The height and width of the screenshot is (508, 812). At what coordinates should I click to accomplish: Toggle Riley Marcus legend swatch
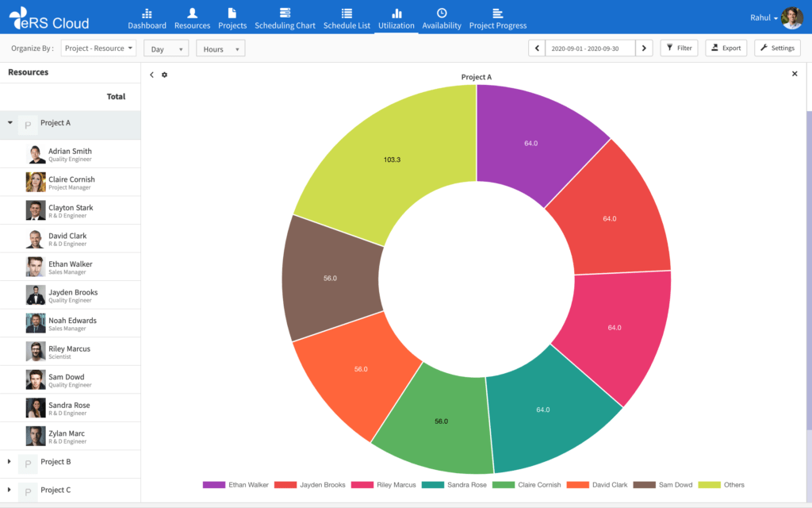point(362,485)
